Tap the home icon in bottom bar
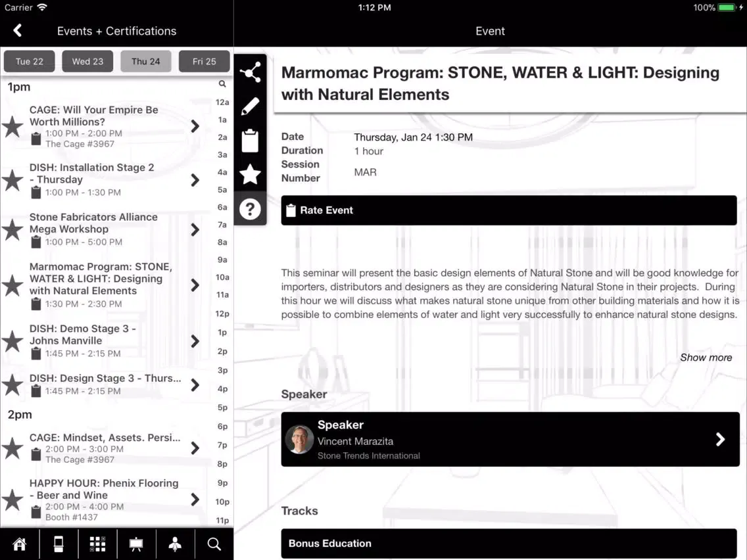Screen dimensions: 747x560 pos(20,544)
